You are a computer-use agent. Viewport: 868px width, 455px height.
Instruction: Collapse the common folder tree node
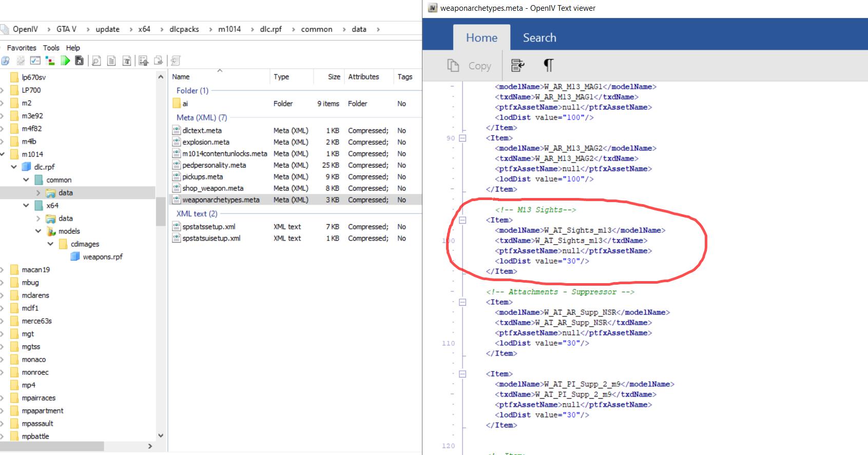pos(26,180)
